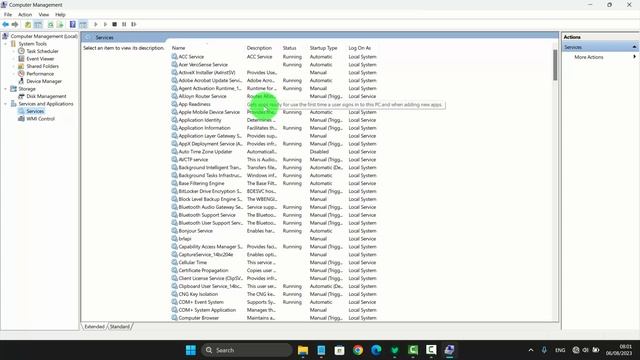Screen dimensions: 640x360
Task: Open Google Chrome from the taskbar
Action: click(x=358, y=350)
